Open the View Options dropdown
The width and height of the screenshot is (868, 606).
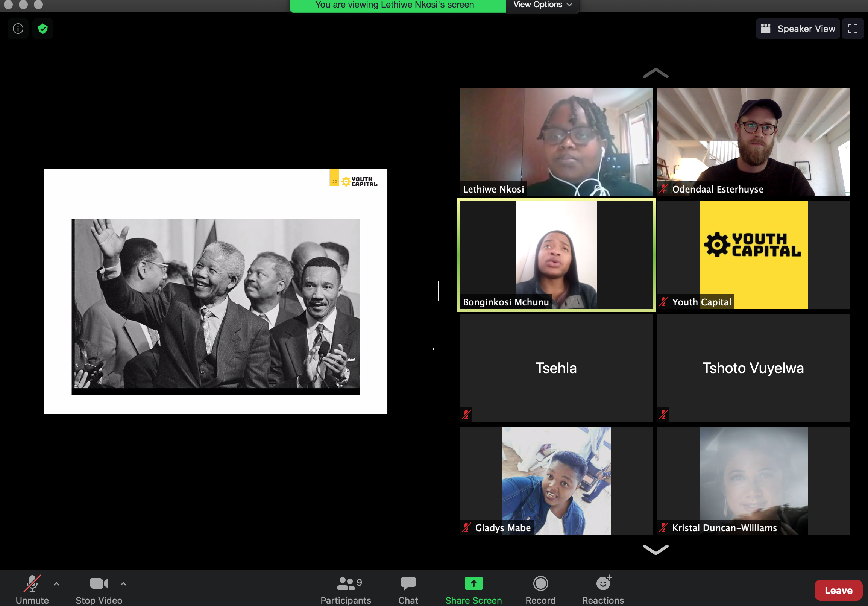click(542, 5)
